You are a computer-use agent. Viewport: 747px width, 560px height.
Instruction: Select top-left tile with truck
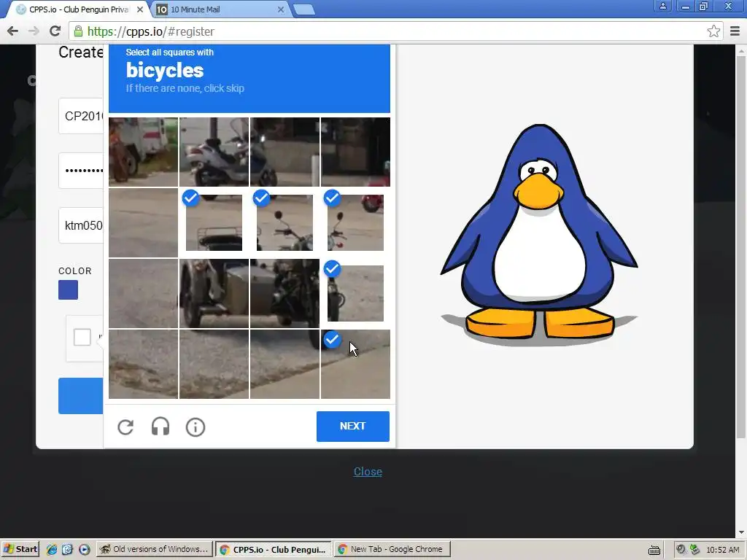click(144, 152)
